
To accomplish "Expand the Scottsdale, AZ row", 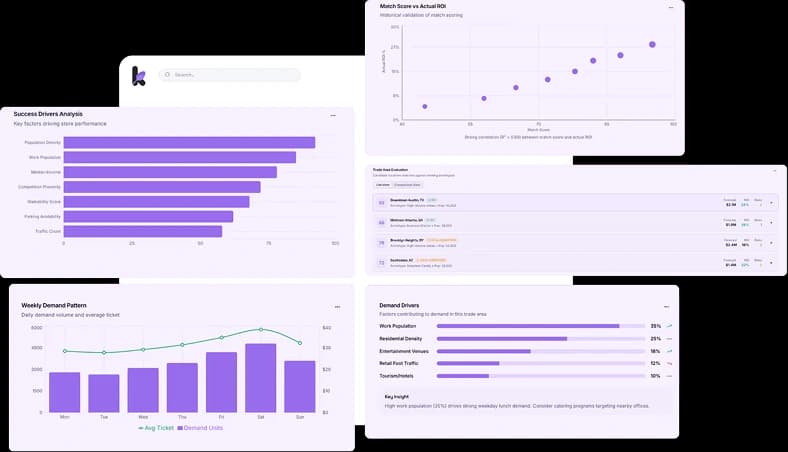I will pos(771,263).
